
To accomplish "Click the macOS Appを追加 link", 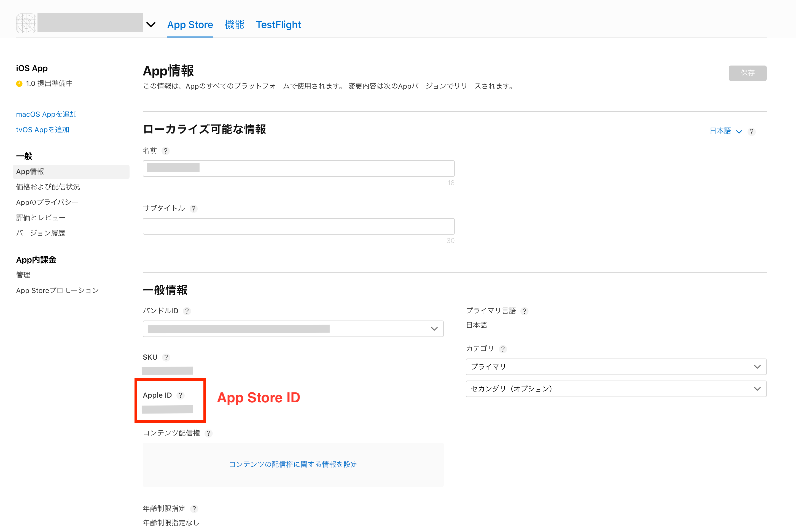I will pyautogui.click(x=47, y=114).
